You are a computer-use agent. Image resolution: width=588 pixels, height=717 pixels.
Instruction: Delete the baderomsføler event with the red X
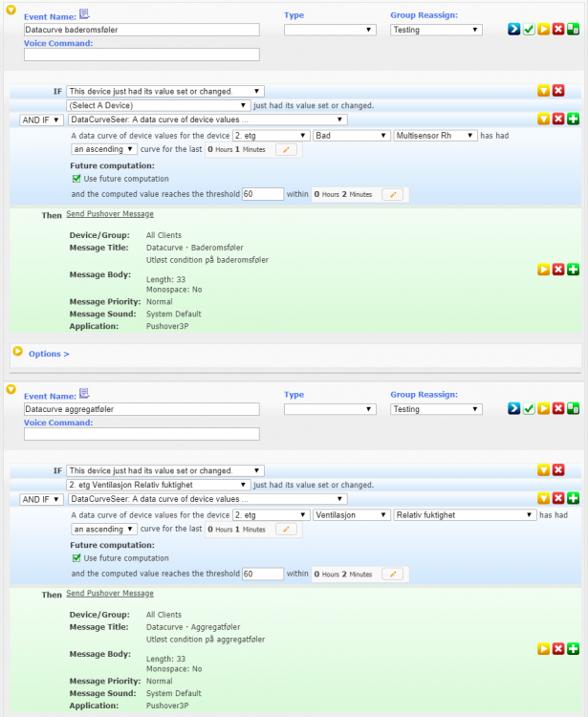558,30
